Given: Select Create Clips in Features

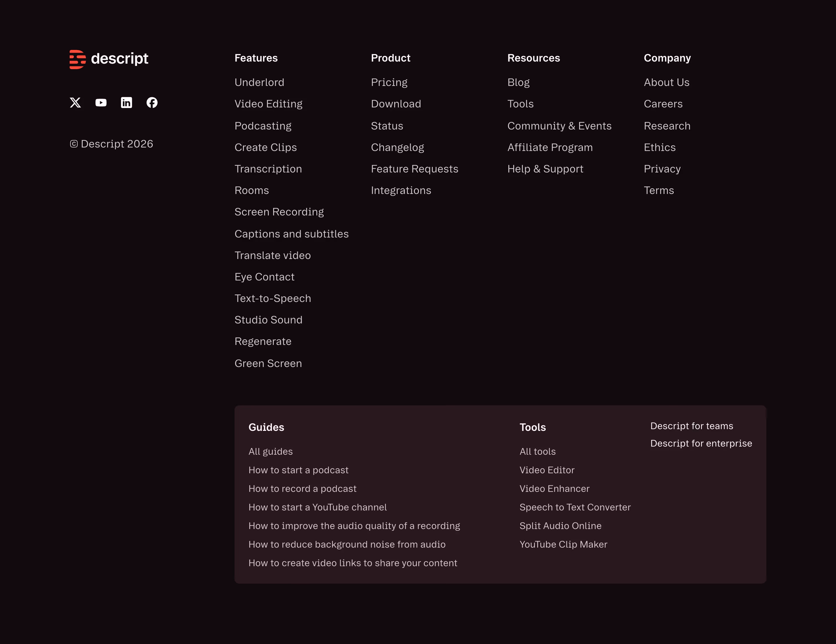Looking at the screenshot, I should coord(266,147).
